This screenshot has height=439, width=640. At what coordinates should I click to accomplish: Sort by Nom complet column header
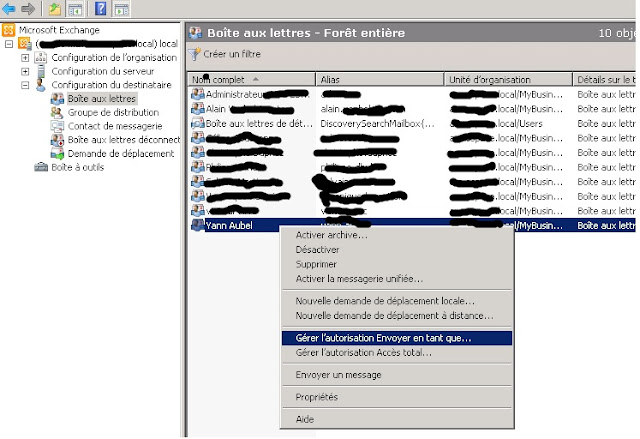251,80
